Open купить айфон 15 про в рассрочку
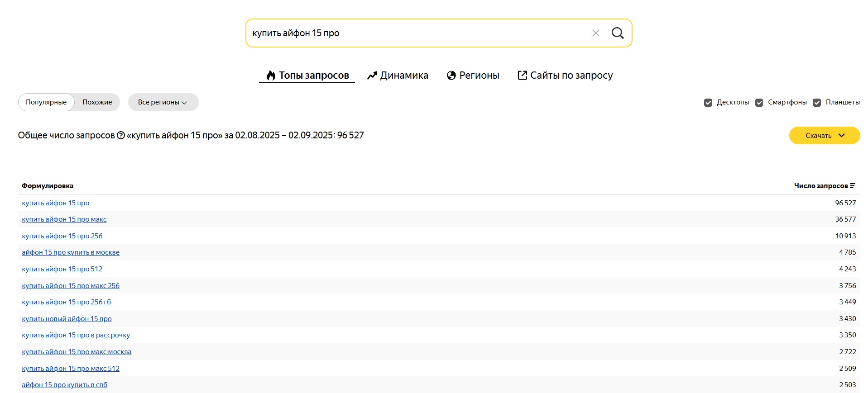868x393 pixels. pyautogui.click(x=76, y=335)
